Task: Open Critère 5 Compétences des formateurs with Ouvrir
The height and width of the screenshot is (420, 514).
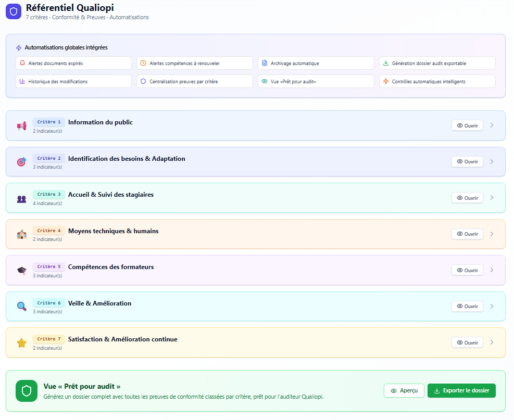Action: (467, 270)
